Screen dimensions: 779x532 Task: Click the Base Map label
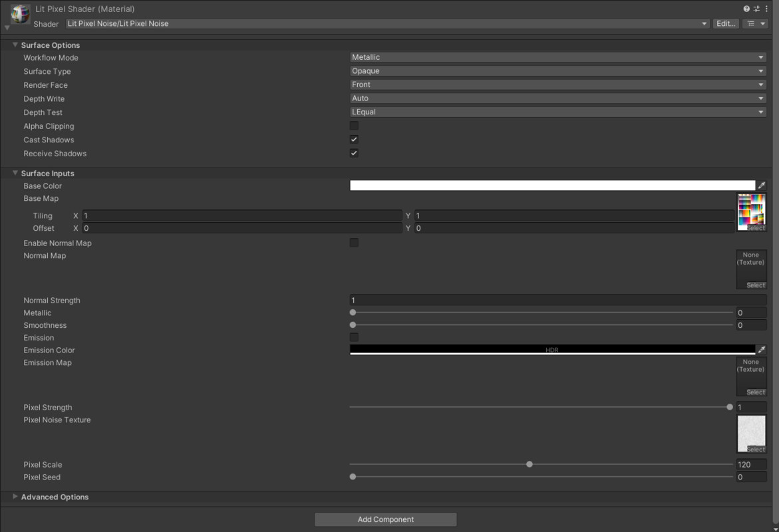pyautogui.click(x=41, y=198)
